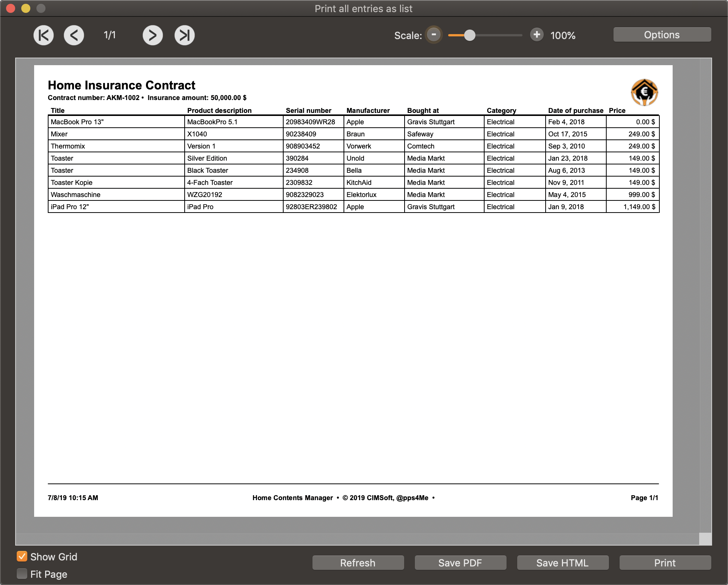Click the Toaster Kopie title cell

point(116,183)
